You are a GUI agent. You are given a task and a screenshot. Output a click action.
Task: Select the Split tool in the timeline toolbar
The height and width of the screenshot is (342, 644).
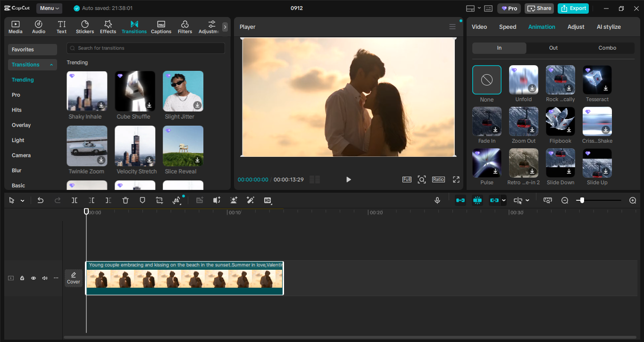(x=74, y=200)
